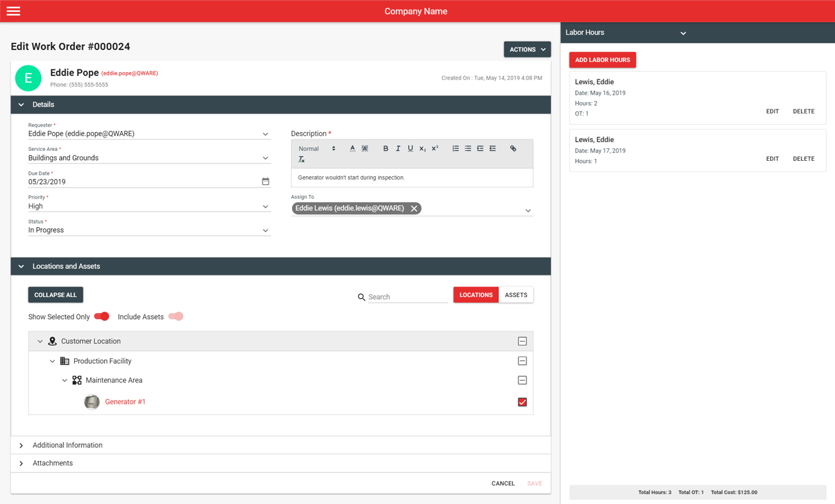Clear text formatting in description
The height and width of the screenshot is (504, 835).
click(x=301, y=160)
